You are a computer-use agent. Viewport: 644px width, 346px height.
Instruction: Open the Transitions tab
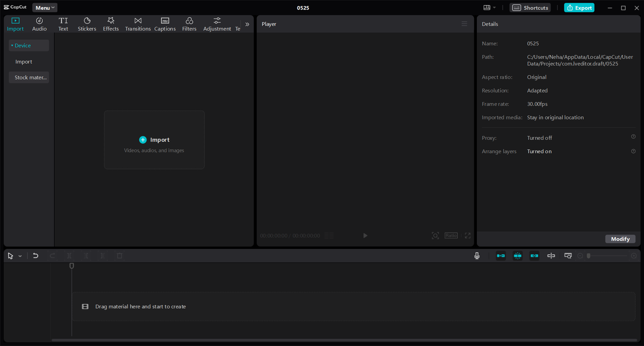click(x=138, y=24)
